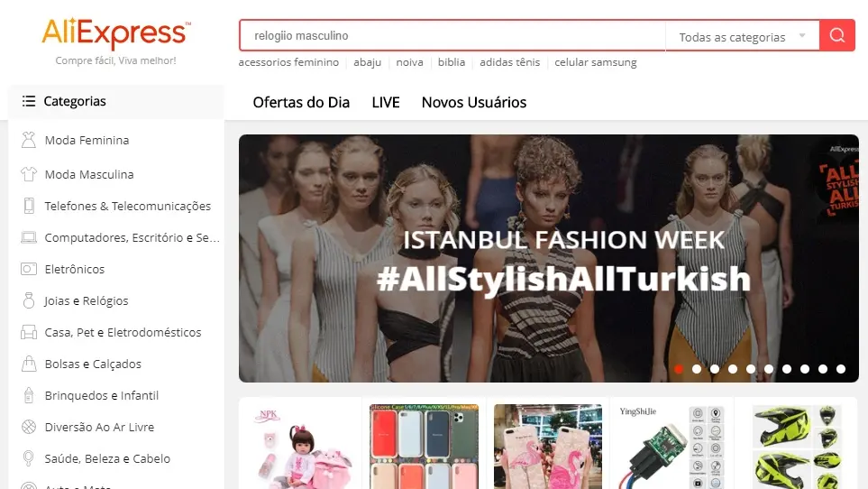
Task: Click the Eletrônicos camera icon
Action: 28,269
